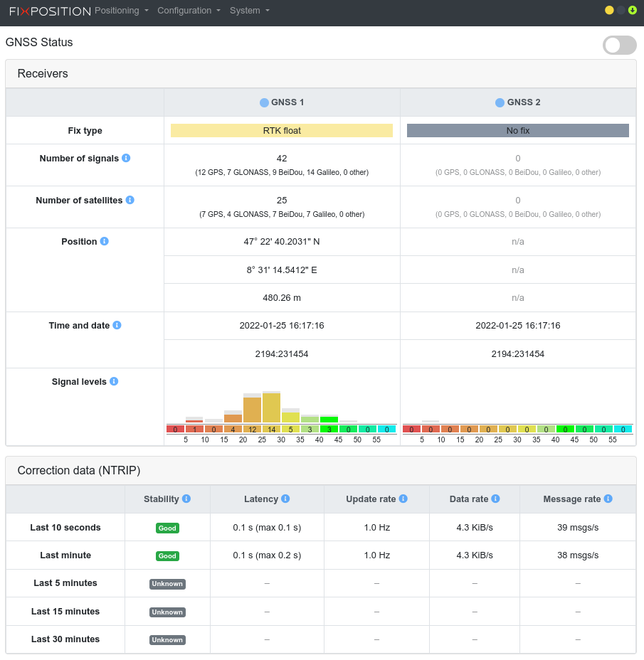
Task: Click the Update rate info icon
Action: point(403,499)
